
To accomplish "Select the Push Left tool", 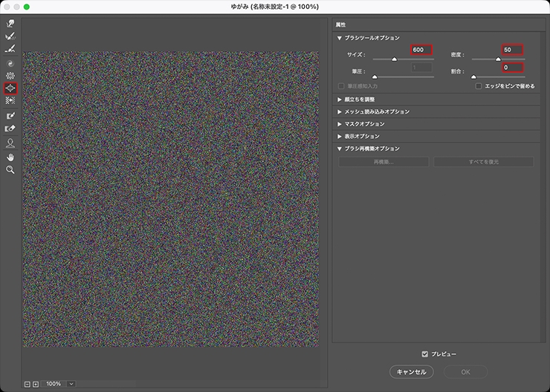I will click(x=10, y=100).
